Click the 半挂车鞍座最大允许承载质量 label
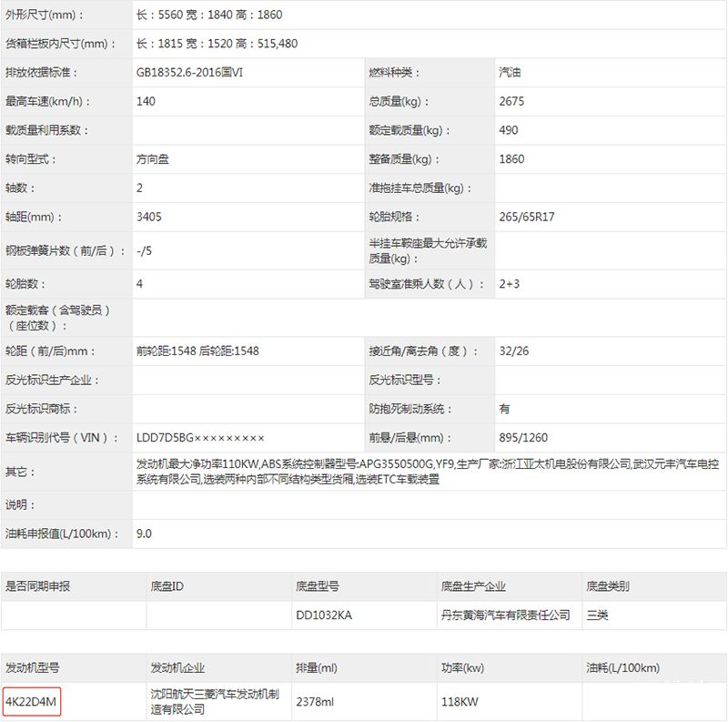Viewport: 728px width, 722px height. click(428, 251)
